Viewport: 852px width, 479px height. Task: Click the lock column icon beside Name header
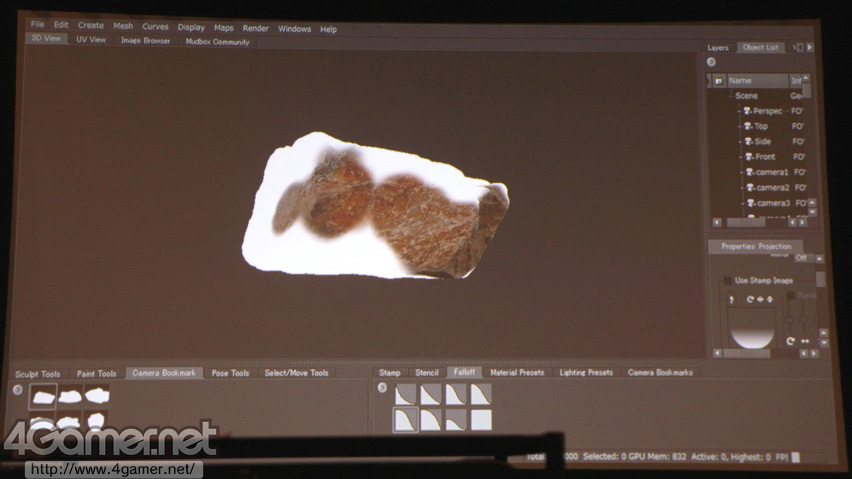click(x=718, y=81)
